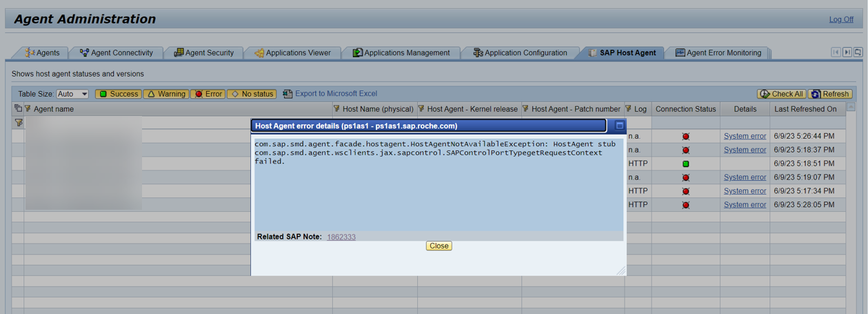Open related SAP Note 1862333
This screenshot has height=314, width=868.
[x=341, y=237]
